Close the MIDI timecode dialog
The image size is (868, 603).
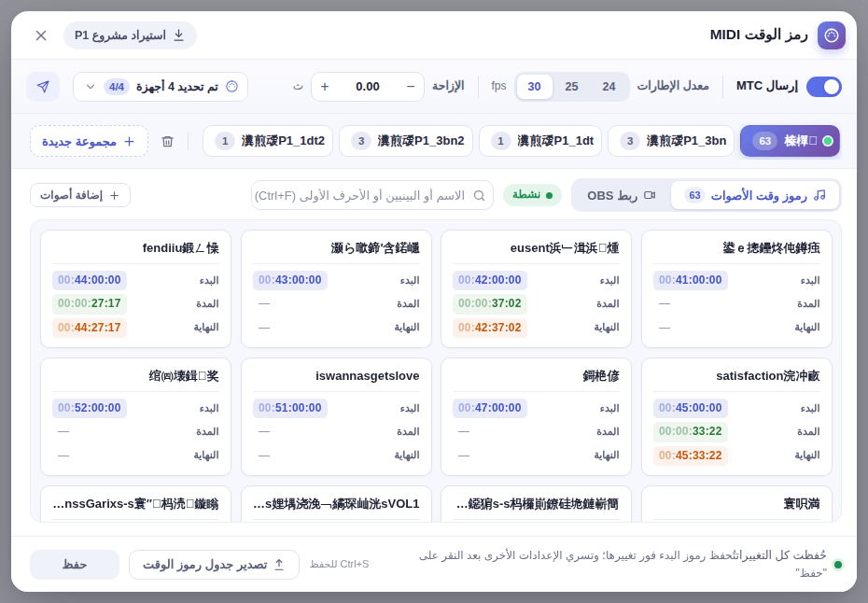pos(41,35)
